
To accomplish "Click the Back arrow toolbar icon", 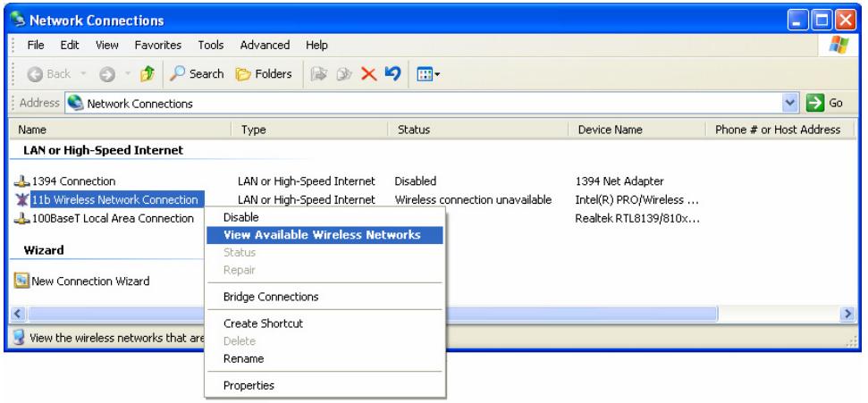I will (35, 74).
